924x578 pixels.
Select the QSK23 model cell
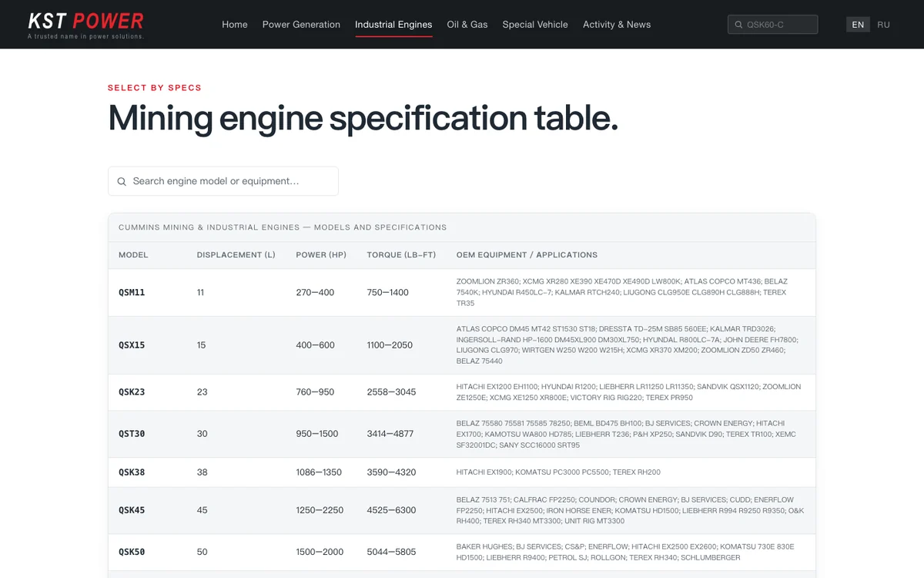pos(132,392)
